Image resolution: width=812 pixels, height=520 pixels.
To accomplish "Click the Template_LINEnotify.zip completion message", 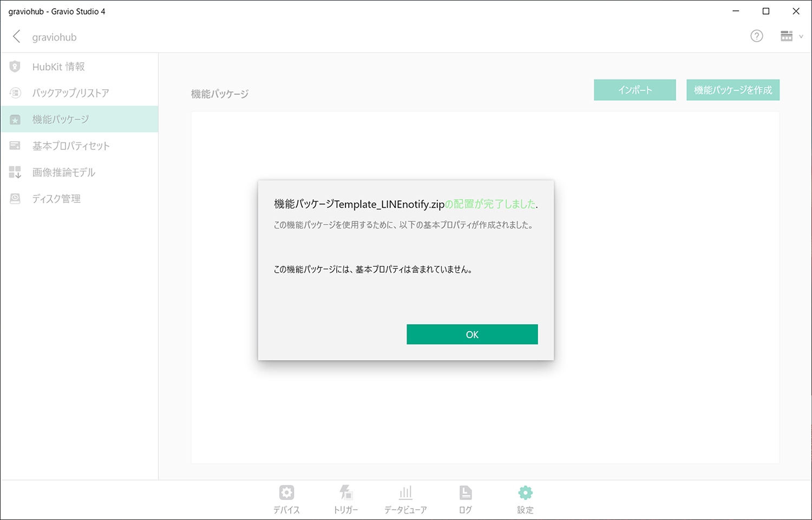I will [x=406, y=204].
